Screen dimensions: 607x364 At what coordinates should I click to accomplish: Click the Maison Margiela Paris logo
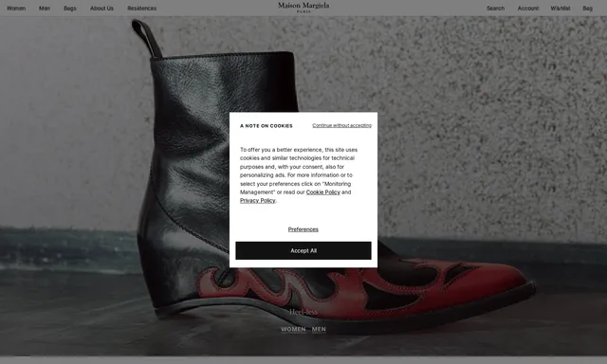point(303,7)
